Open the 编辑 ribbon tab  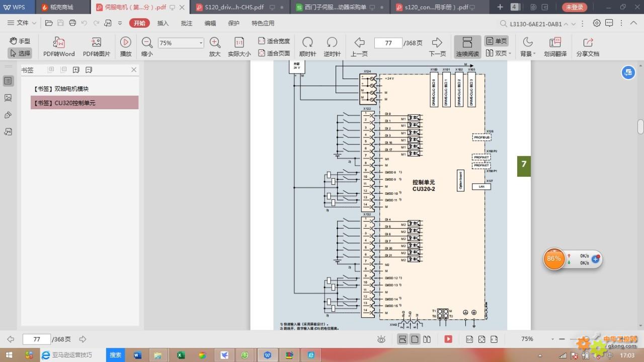tap(210, 23)
